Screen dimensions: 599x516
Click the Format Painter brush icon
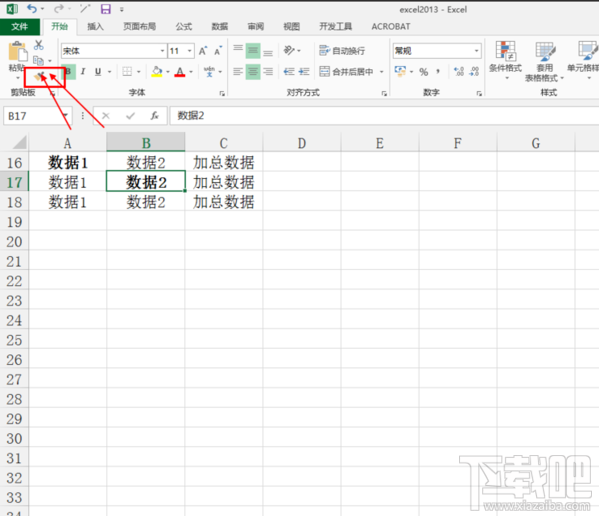point(40,76)
